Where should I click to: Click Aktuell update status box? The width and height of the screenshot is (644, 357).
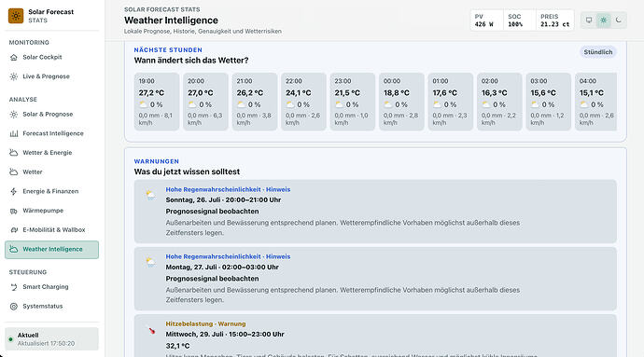click(51, 339)
